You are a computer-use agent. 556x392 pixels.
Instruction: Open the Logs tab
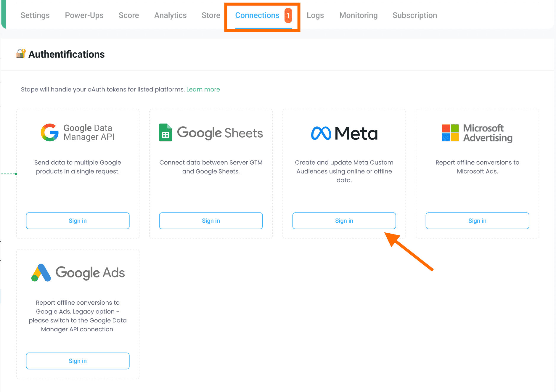point(315,15)
